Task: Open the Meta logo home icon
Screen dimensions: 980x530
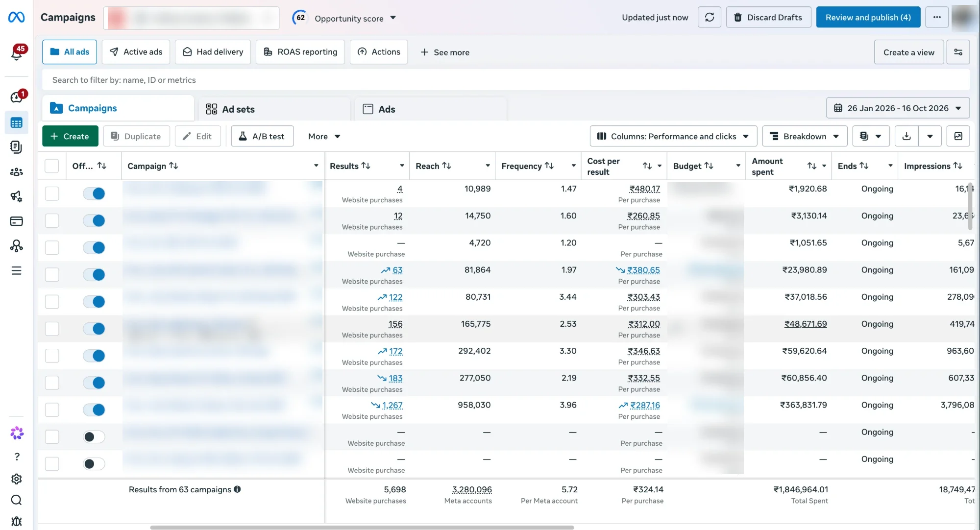Action: (x=16, y=17)
